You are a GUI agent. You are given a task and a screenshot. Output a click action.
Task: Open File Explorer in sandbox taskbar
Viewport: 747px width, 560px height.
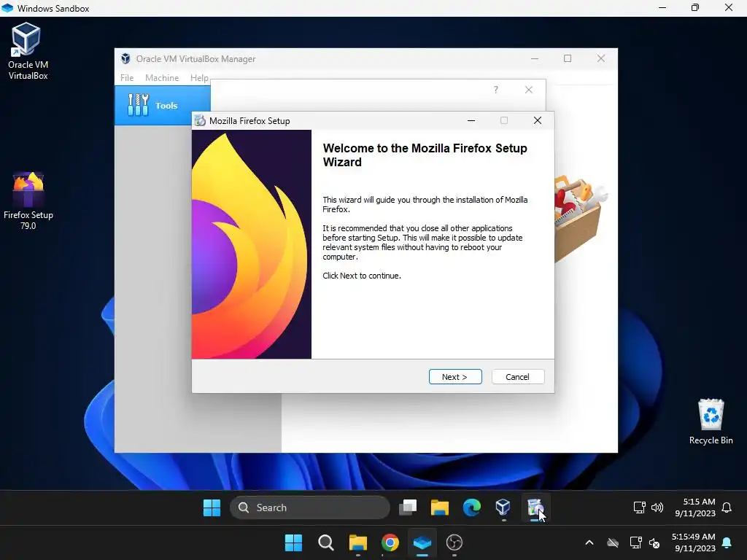pyautogui.click(x=440, y=507)
